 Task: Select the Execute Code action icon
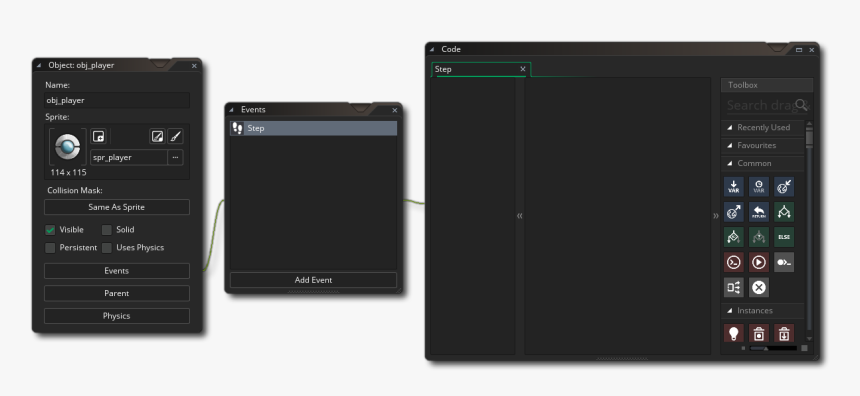tap(733, 262)
